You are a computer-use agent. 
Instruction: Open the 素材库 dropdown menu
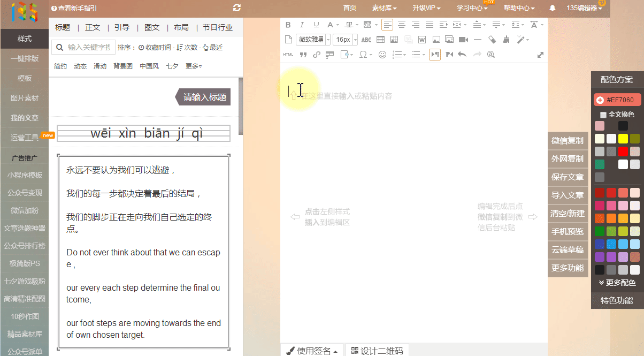click(x=385, y=8)
